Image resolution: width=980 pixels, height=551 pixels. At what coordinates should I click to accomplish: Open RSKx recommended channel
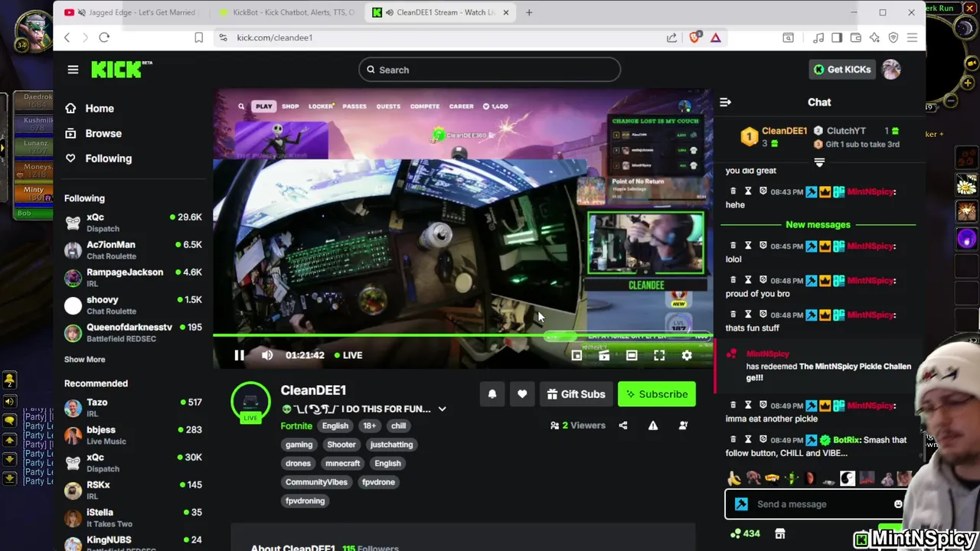[x=133, y=491]
